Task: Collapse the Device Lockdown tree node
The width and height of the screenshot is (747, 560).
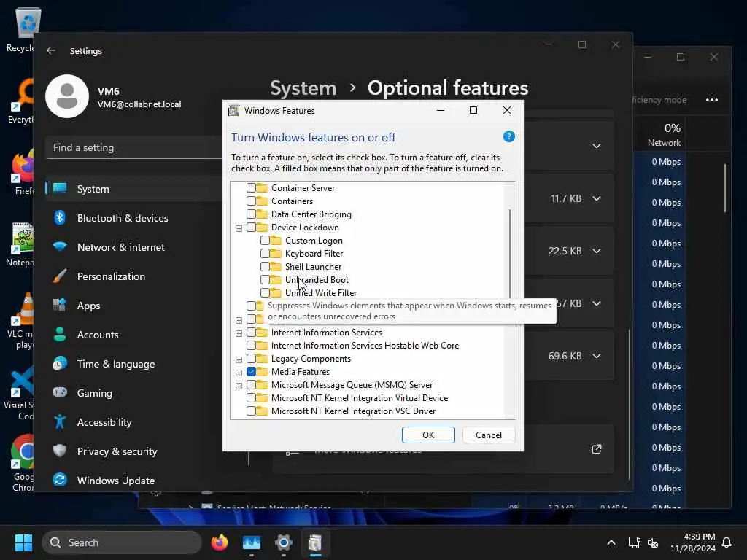Action: [239, 228]
